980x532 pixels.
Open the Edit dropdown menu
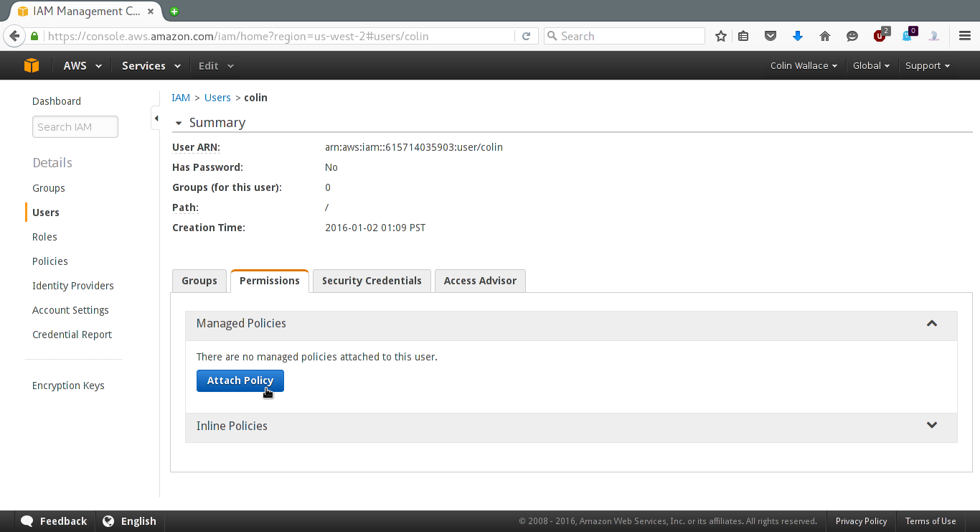tap(216, 65)
